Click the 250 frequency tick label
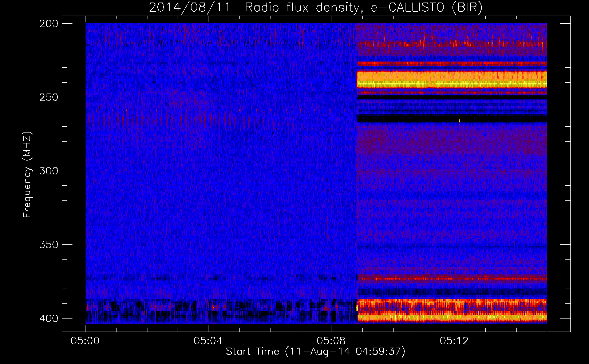Image resolution: width=589 pixels, height=364 pixels. [49, 97]
